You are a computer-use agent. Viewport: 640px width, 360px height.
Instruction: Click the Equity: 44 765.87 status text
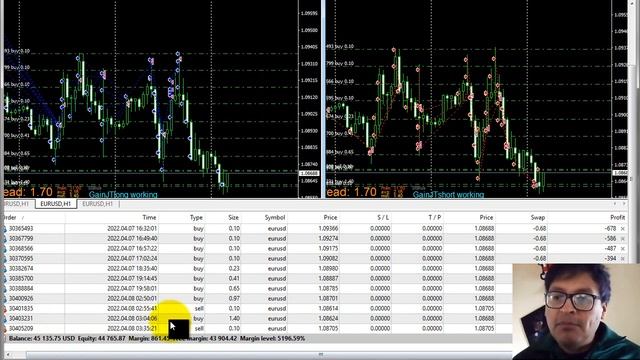(102, 338)
